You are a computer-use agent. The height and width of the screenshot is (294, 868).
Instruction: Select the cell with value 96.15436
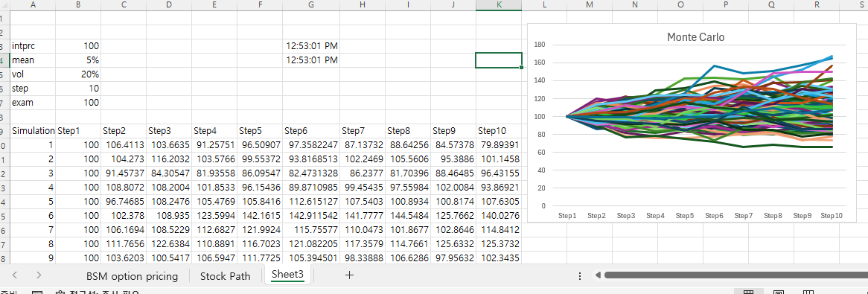260,188
